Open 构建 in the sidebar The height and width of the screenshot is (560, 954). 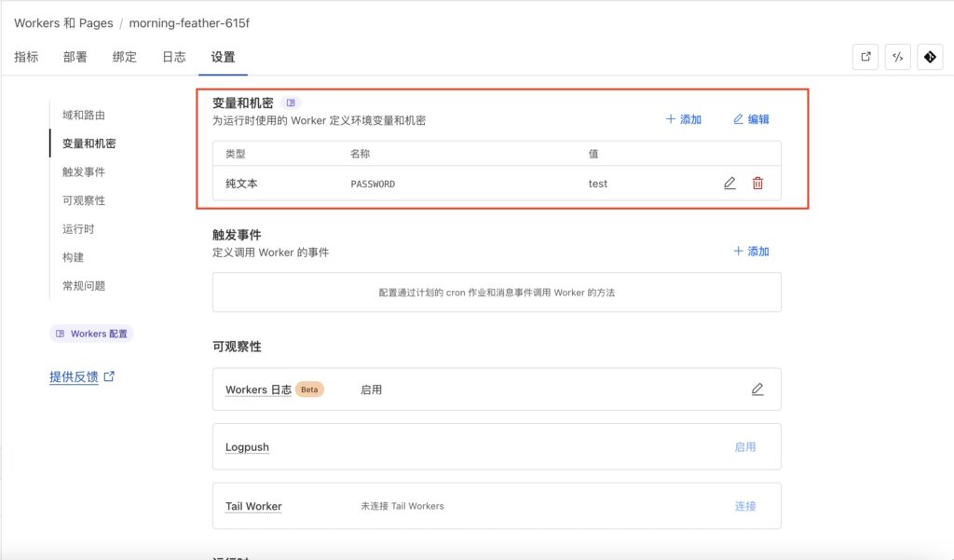73,257
